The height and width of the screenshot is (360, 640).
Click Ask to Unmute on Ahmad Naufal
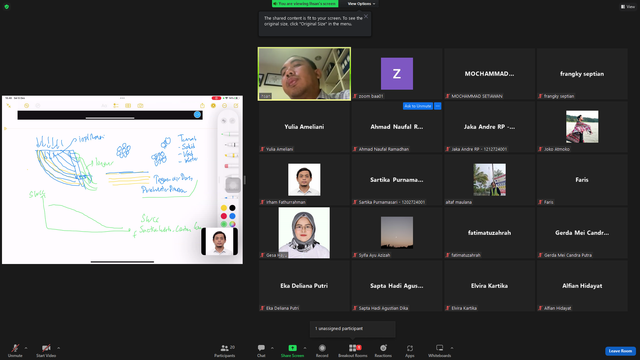(x=418, y=106)
